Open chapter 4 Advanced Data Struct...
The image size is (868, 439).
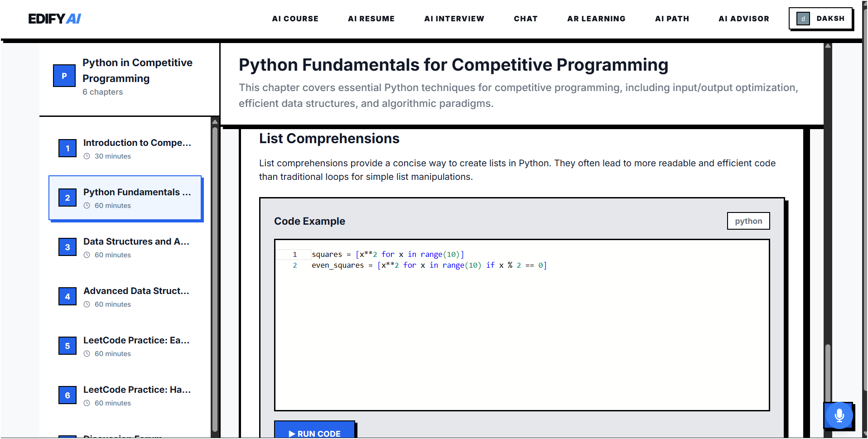[125, 297]
